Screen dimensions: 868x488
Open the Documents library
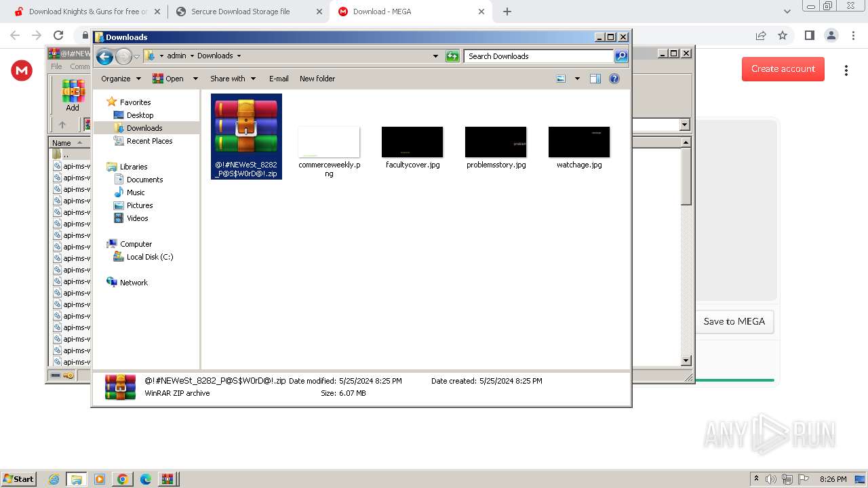pos(144,180)
